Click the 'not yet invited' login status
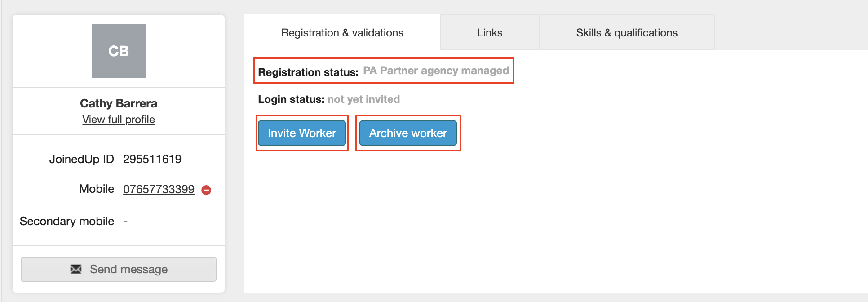868x302 pixels. click(x=363, y=99)
